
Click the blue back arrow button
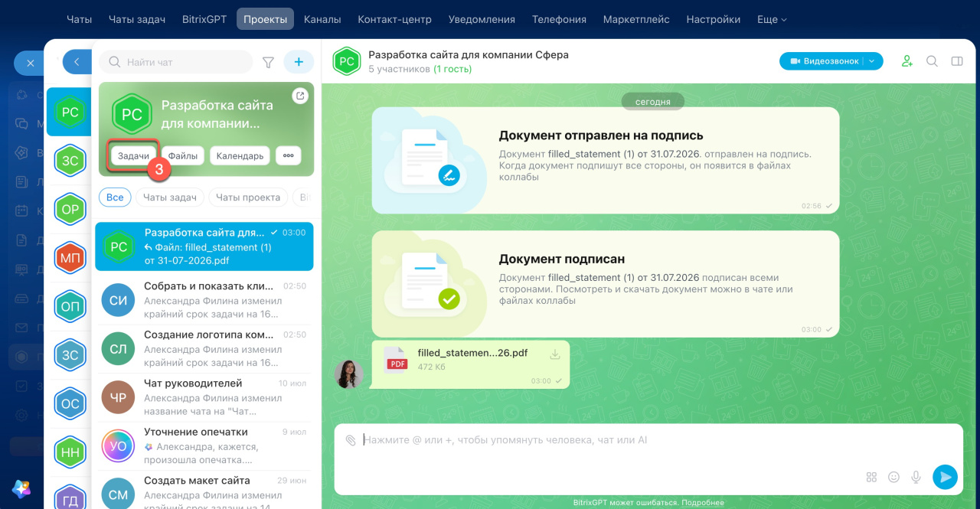(77, 62)
